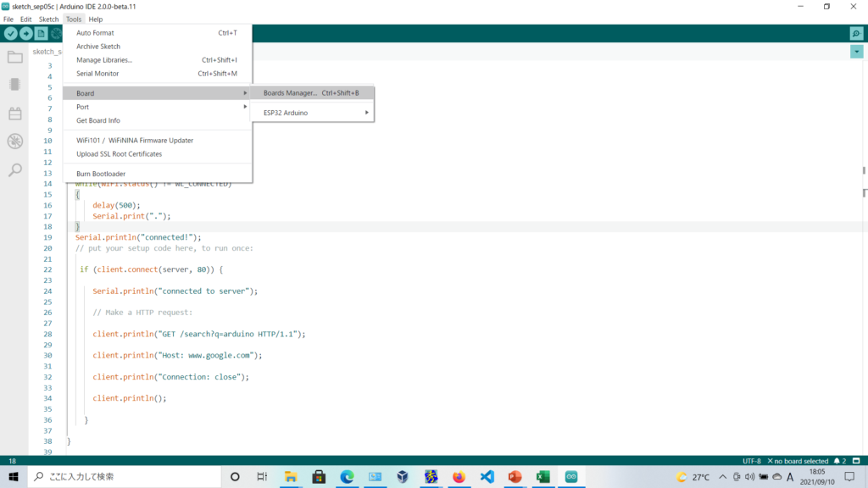
Task: Click Arduino IDE icon in taskbar
Action: 571,476
